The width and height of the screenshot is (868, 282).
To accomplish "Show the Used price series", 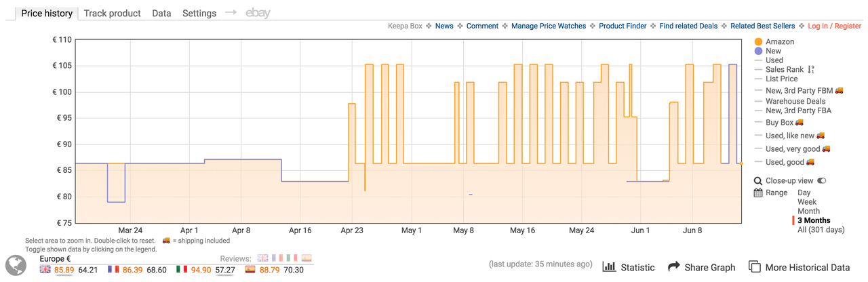I will click(x=774, y=60).
